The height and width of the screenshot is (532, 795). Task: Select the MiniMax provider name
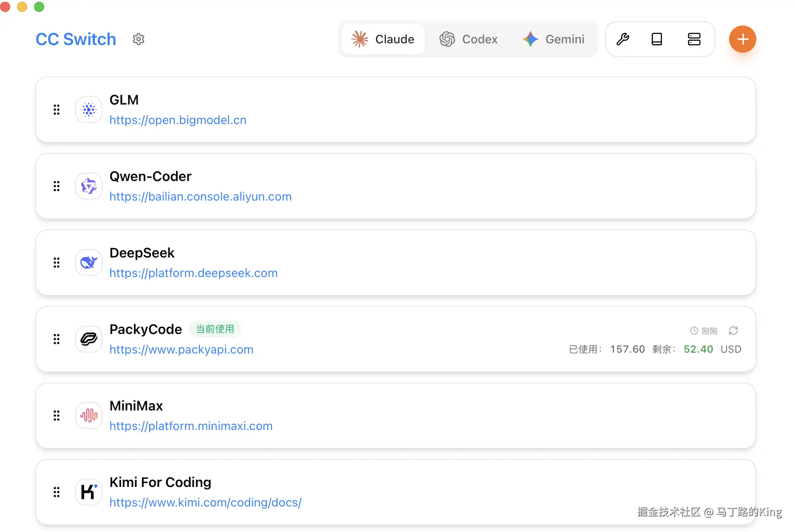(136, 406)
